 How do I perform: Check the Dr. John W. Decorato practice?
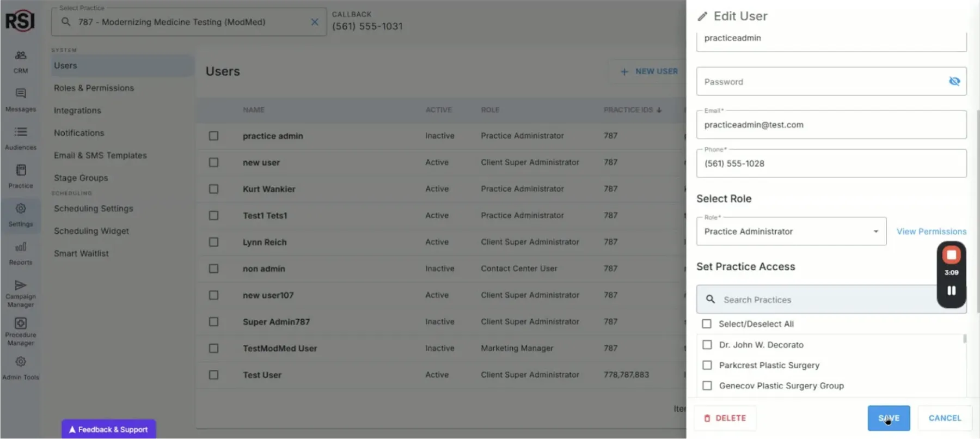pos(707,345)
